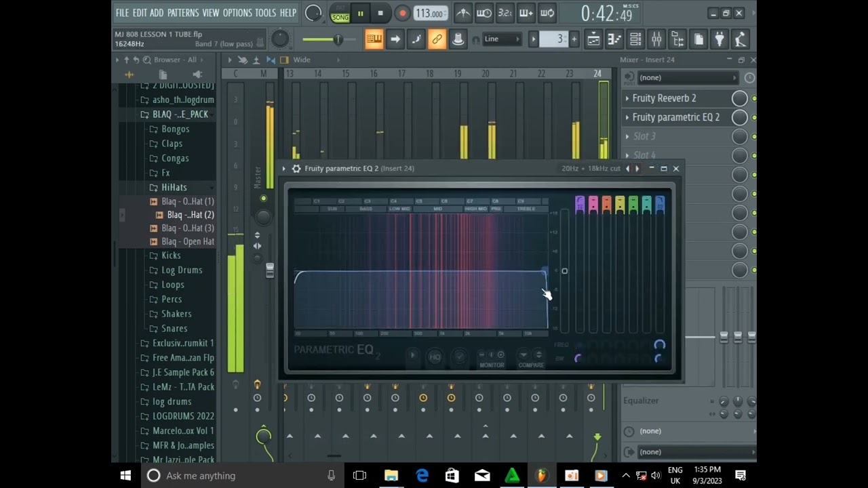Toggle the Browser window icon
The image size is (868, 488).
677,39
